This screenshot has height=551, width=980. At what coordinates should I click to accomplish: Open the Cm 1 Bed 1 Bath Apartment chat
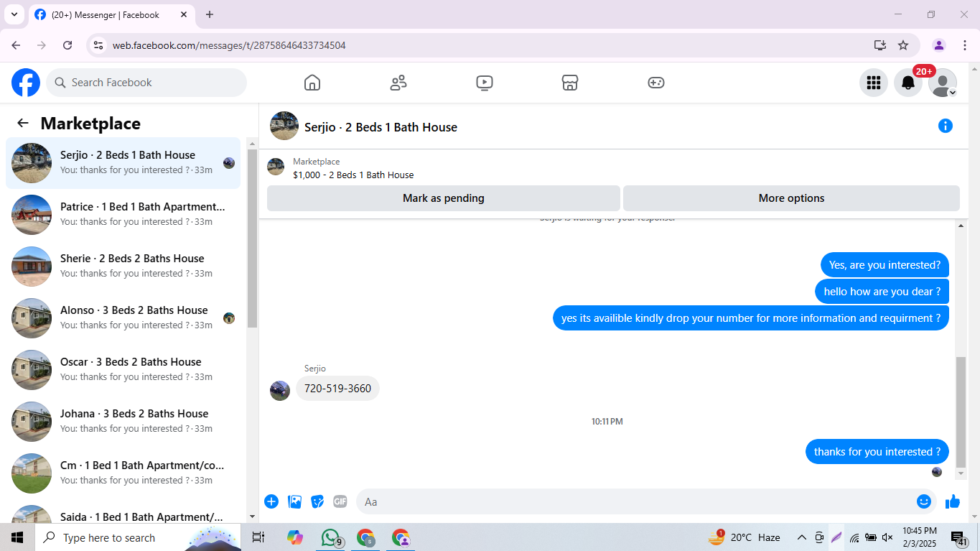pos(123,473)
